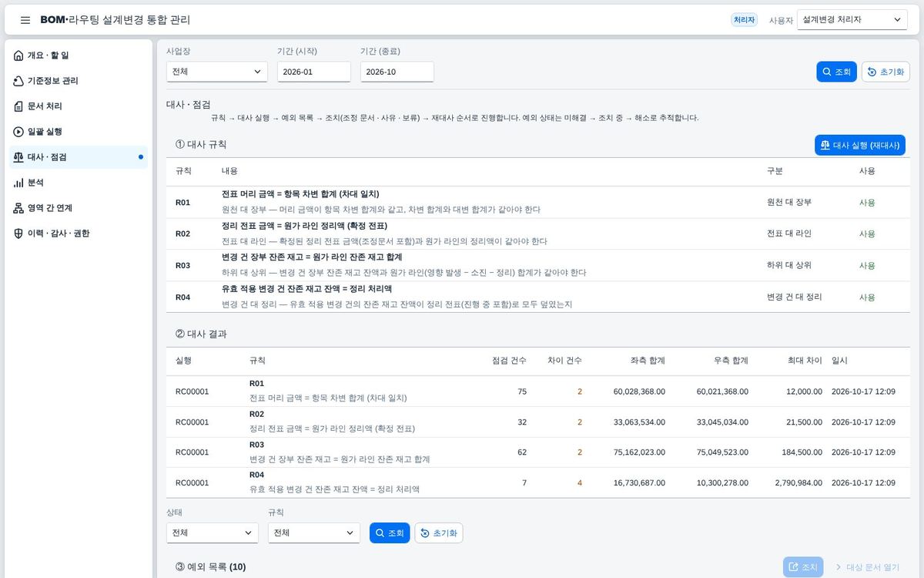
Task: Click R03 result 우측 합계 75,049,523.00
Action: click(x=722, y=452)
